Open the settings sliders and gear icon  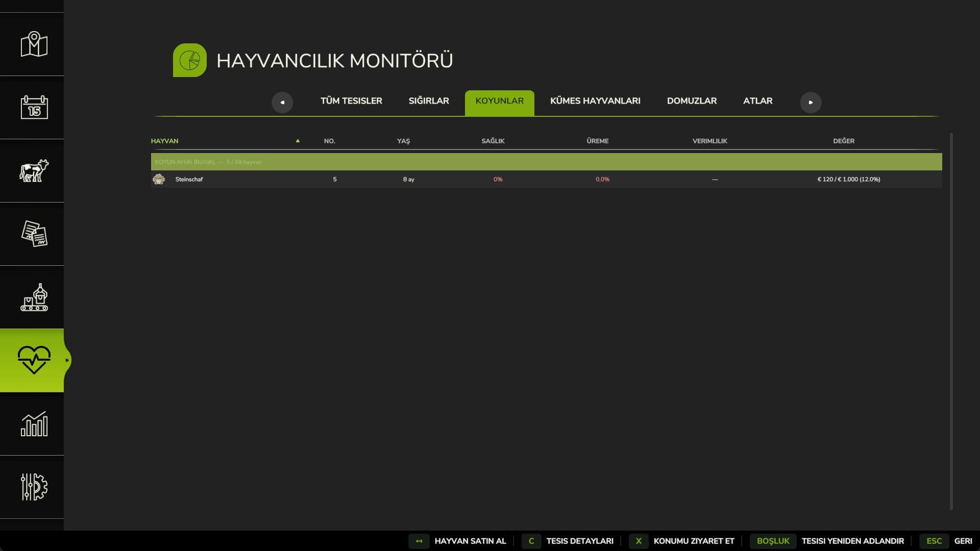point(34,487)
